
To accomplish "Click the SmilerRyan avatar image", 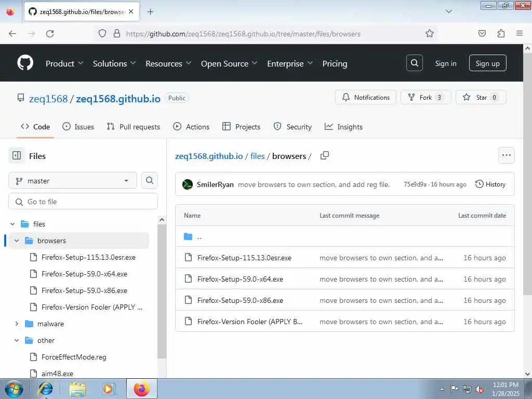I will point(187,184).
